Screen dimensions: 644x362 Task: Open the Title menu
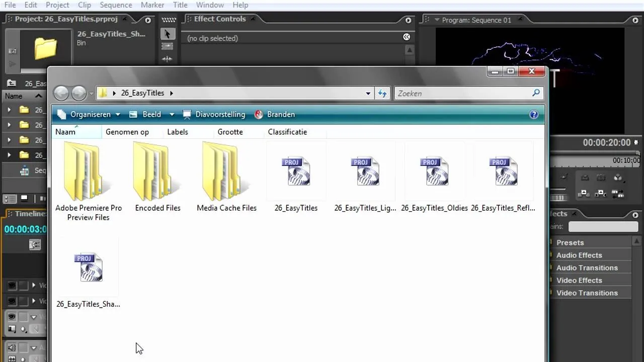(180, 5)
